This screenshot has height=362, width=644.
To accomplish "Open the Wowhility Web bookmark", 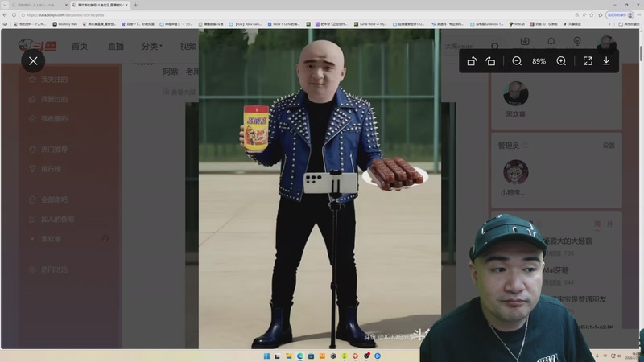I will pyautogui.click(x=65, y=24).
